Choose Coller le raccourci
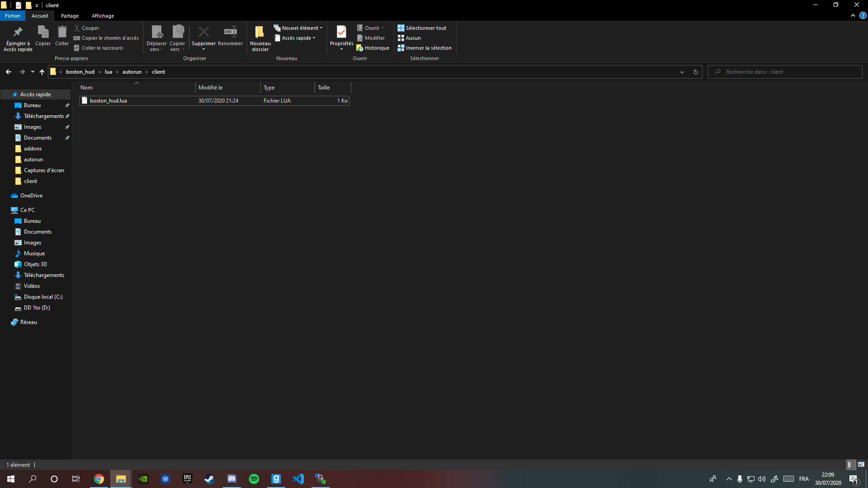868x488 pixels. (x=99, y=48)
